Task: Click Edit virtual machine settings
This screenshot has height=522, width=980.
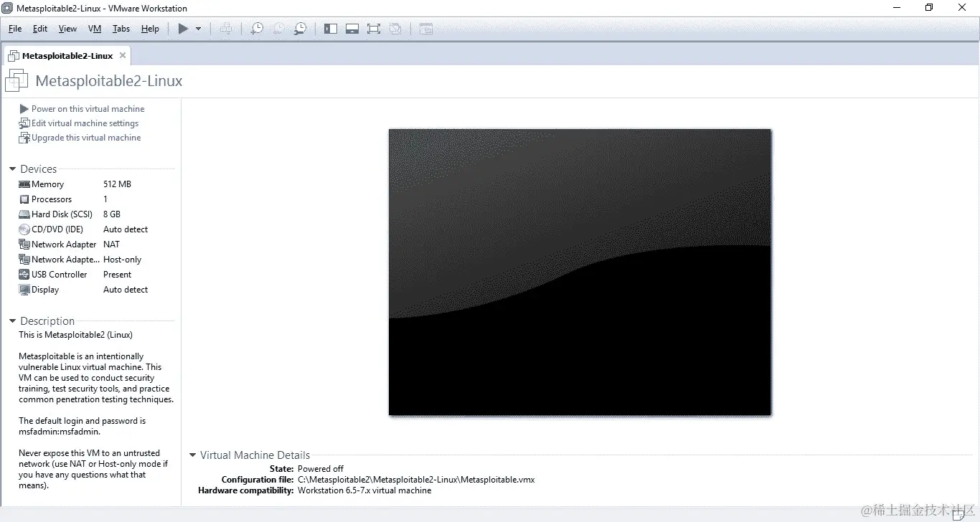Action: (x=85, y=123)
